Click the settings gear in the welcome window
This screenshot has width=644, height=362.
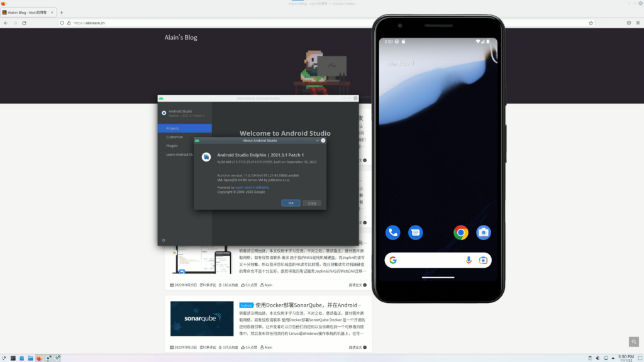click(164, 240)
